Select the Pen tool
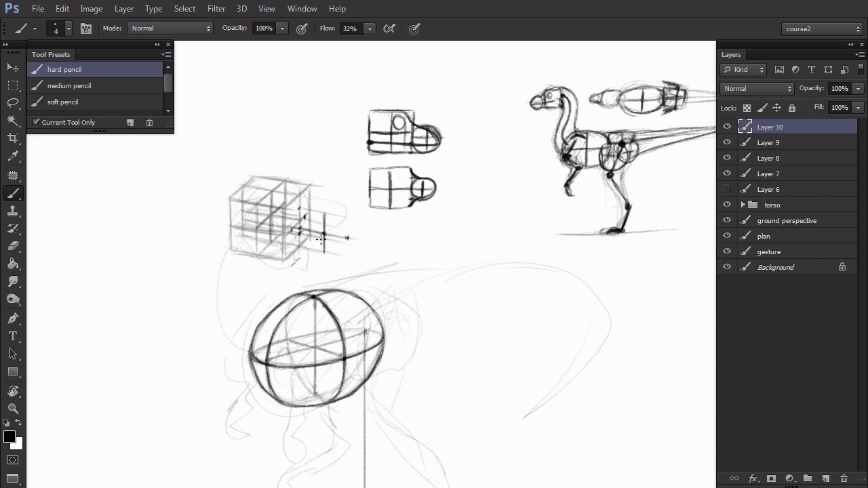This screenshot has height=488, width=868. (13, 319)
